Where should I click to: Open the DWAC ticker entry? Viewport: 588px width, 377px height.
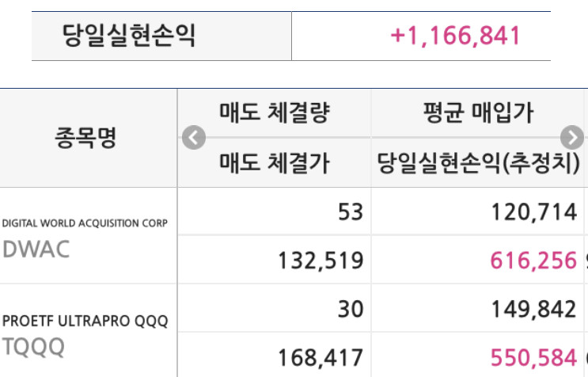pos(36,249)
